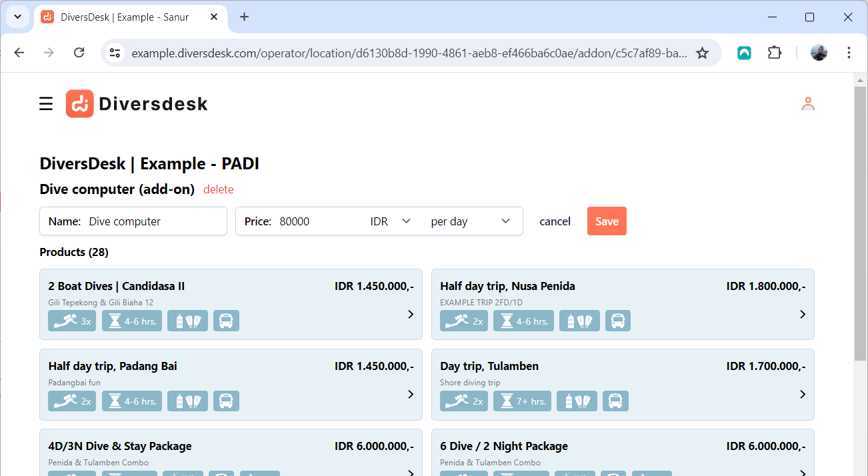Click equipment icon on Tulamben card
Image resolution: width=868 pixels, height=476 pixels.
pyautogui.click(x=577, y=401)
